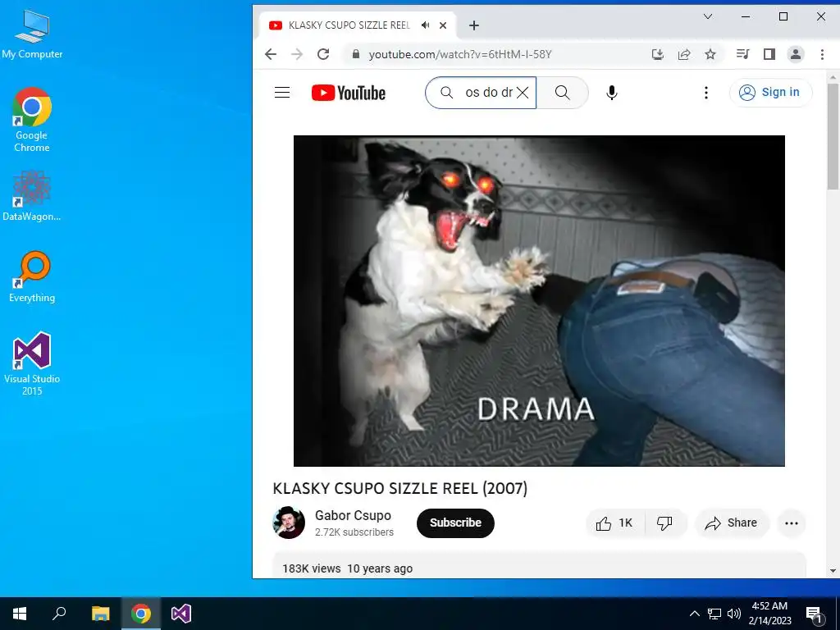Open Chrome's three-dot menu
The image size is (840, 630).
pyautogui.click(x=822, y=54)
